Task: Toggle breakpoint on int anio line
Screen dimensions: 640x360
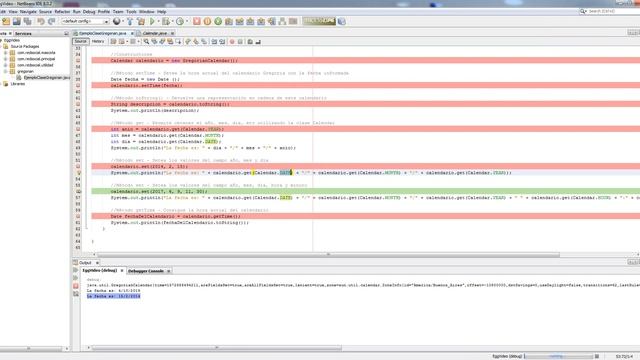Action: (x=78, y=129)
